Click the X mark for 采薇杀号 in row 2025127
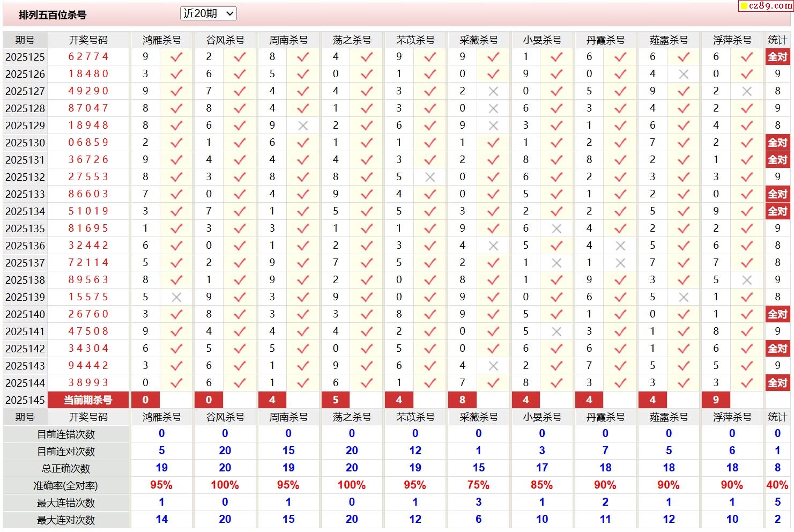This screenshot has height=532, width=794. (x=493, y=91)
